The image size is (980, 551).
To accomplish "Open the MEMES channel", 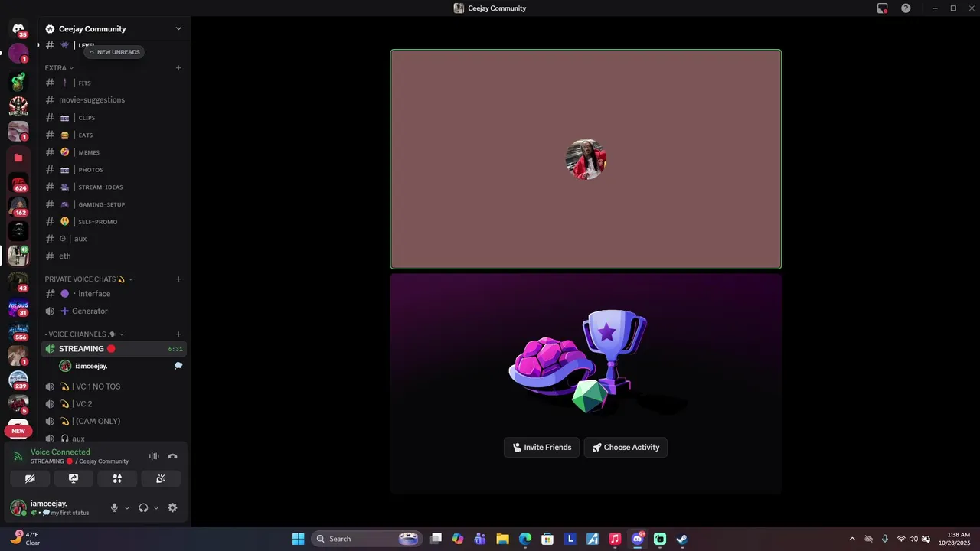I will pyautogui.click(x=113, y=152).
